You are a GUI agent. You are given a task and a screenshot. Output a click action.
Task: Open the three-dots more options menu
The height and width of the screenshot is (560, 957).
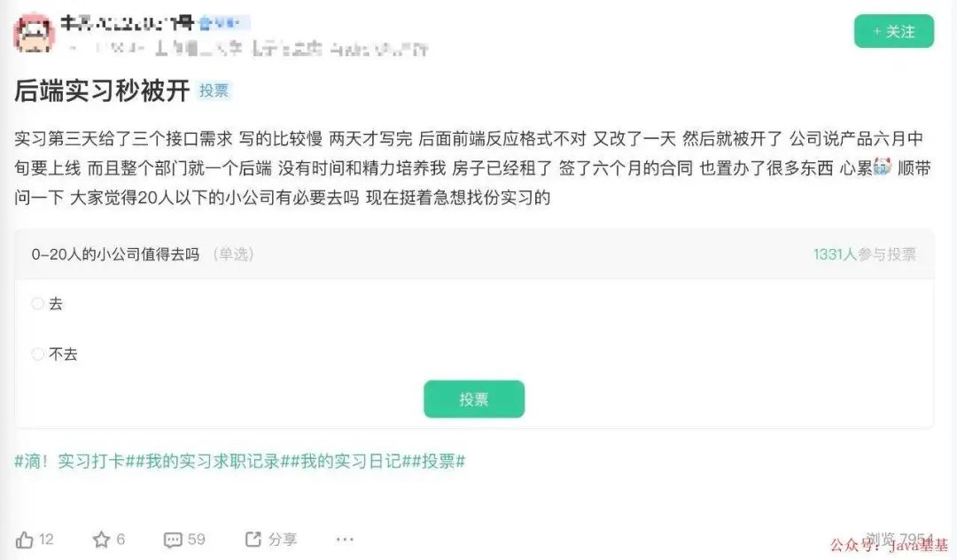pos(345,540)
